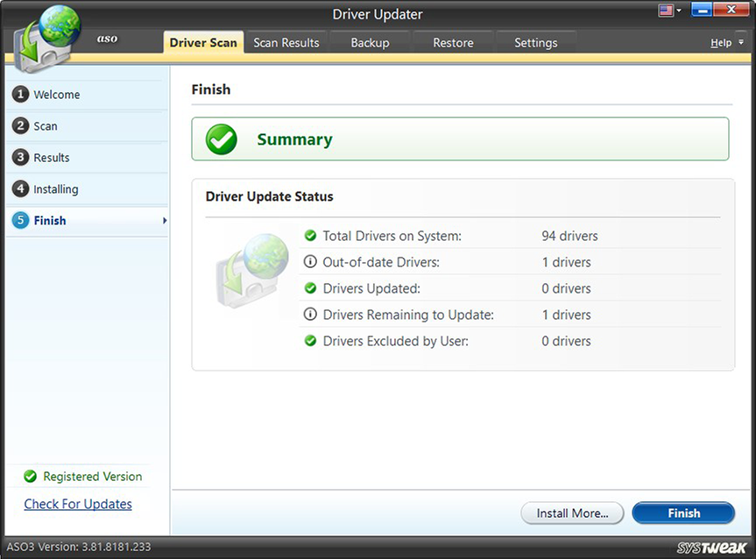
Task: Click the step 4 Installing sidebar icon
Action: (19, 189)
